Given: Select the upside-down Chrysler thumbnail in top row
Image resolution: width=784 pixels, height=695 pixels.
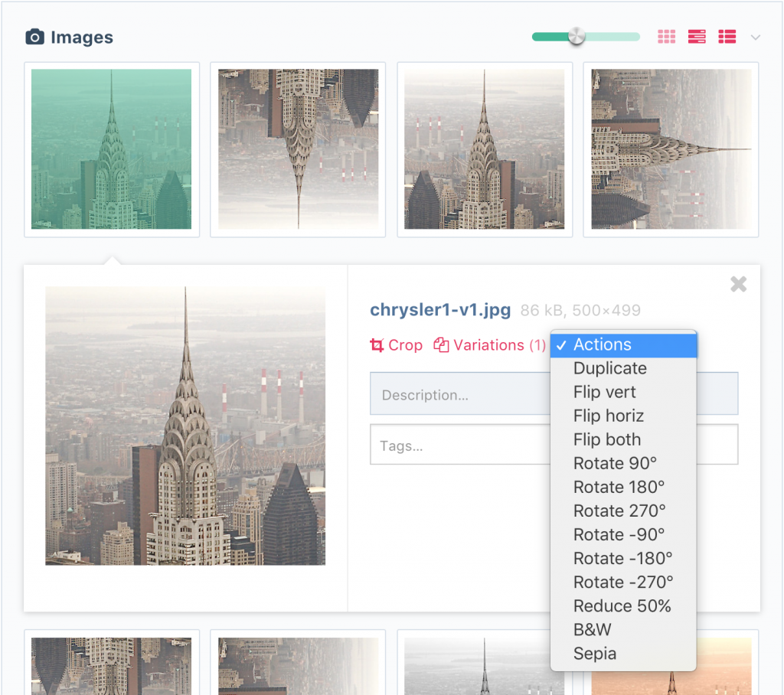Looking at the screenshot, I should [298, 149].
